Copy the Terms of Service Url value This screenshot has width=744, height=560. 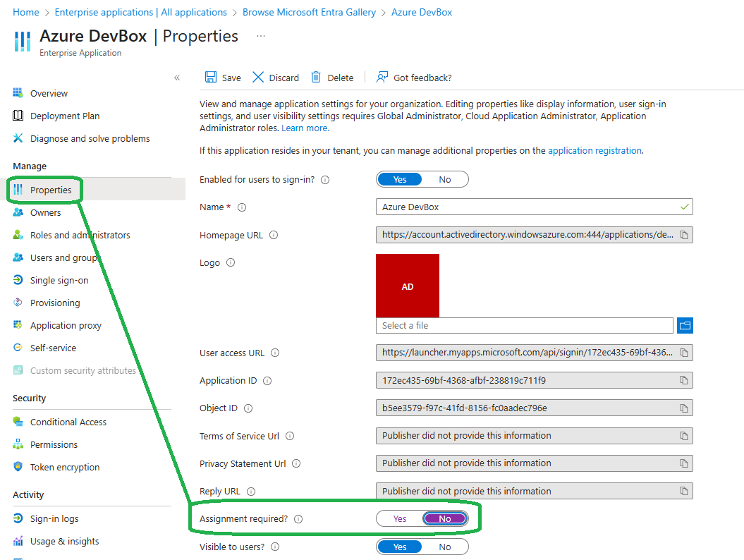tap(684, 436)
